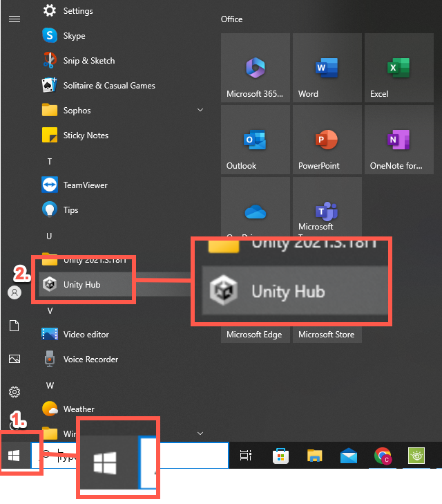
Task: Launch Voice Recorder
Action: click(122, 359)
